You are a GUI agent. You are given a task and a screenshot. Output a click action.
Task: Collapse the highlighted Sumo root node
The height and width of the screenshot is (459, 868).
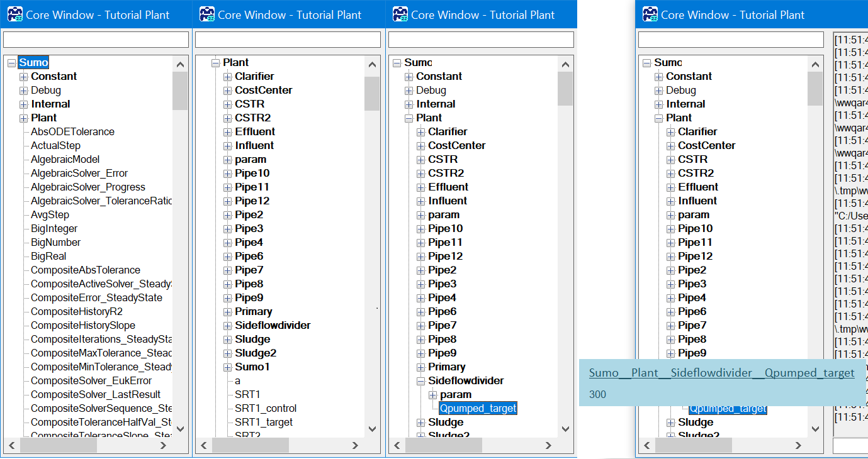11,63
